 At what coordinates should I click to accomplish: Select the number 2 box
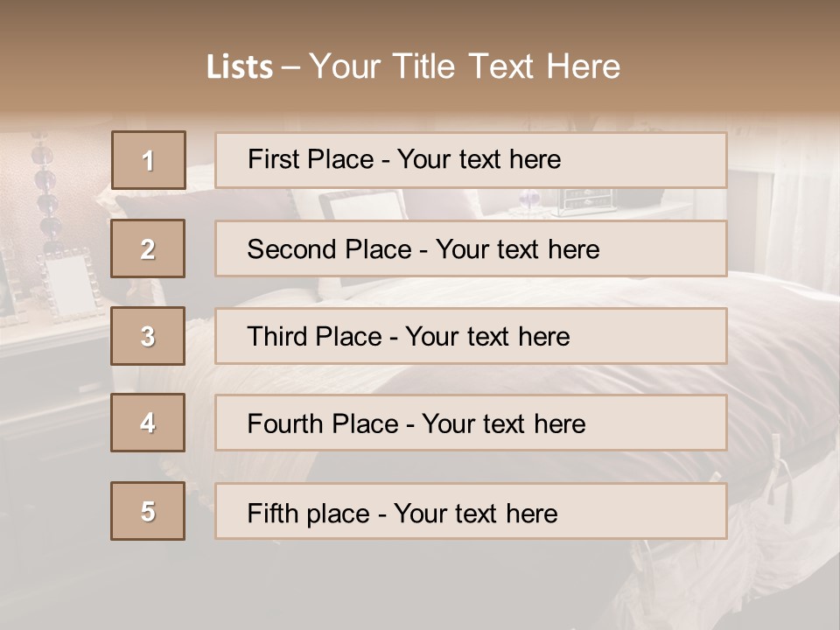point(148,248)
